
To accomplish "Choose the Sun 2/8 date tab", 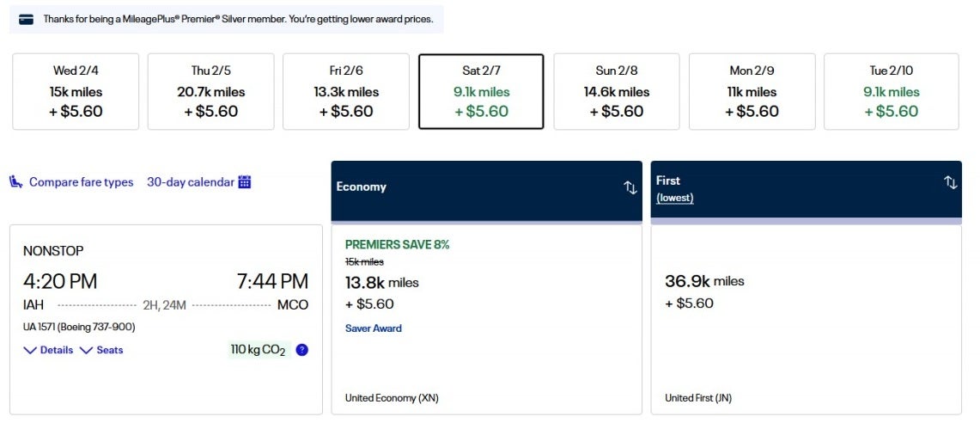I will [x=617, y=91].
